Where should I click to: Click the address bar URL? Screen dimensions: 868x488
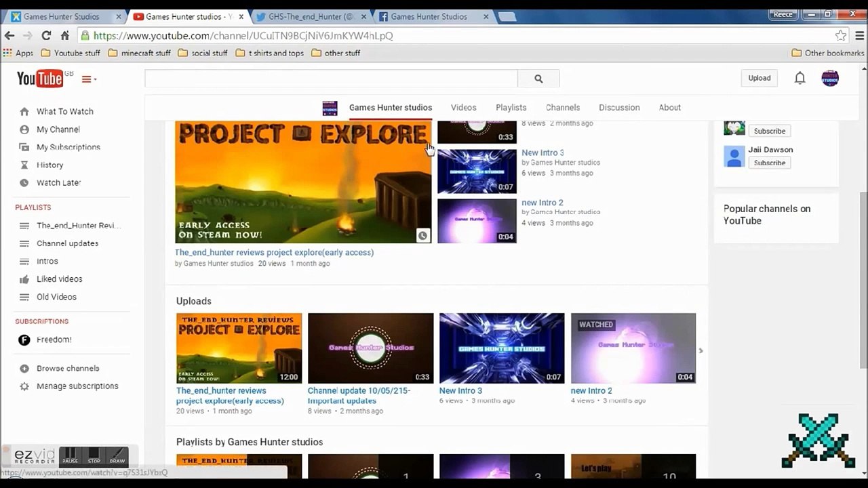point(243,36)
